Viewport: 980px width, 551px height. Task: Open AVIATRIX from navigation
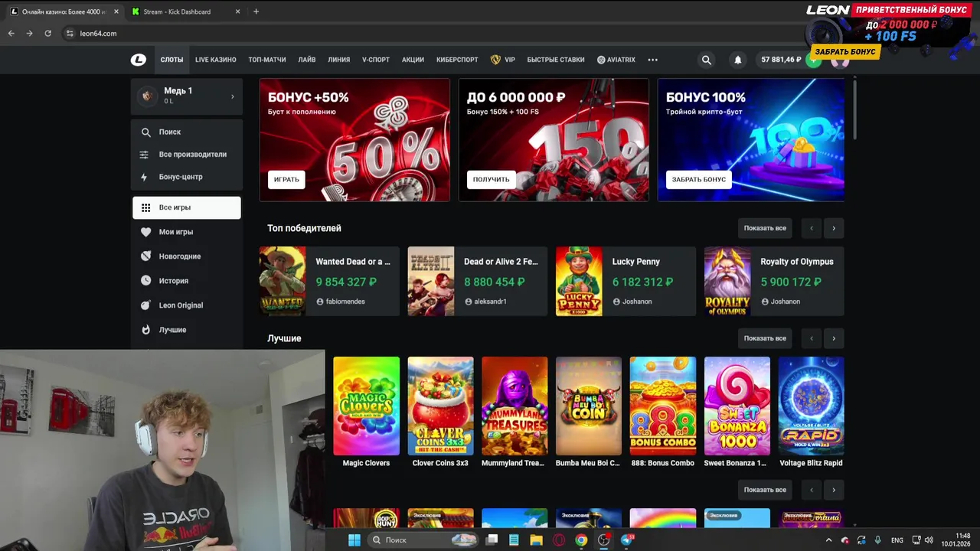click(x=616, y=60)
